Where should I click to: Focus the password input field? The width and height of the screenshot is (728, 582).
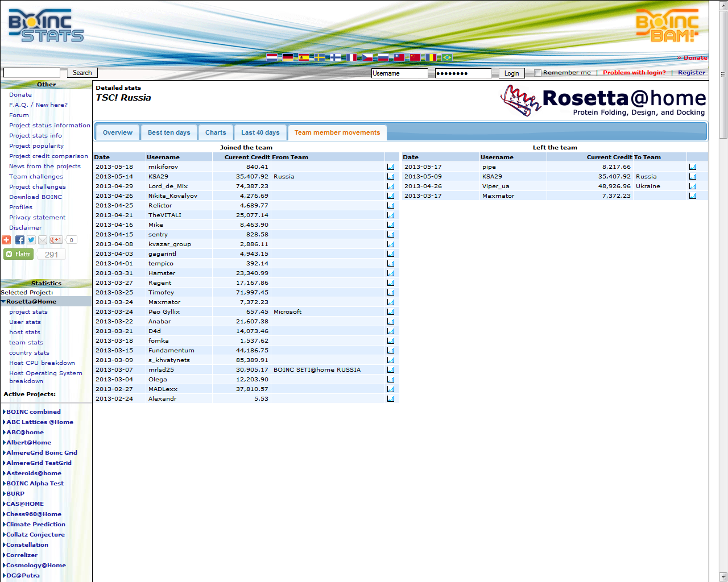point(463,73)
